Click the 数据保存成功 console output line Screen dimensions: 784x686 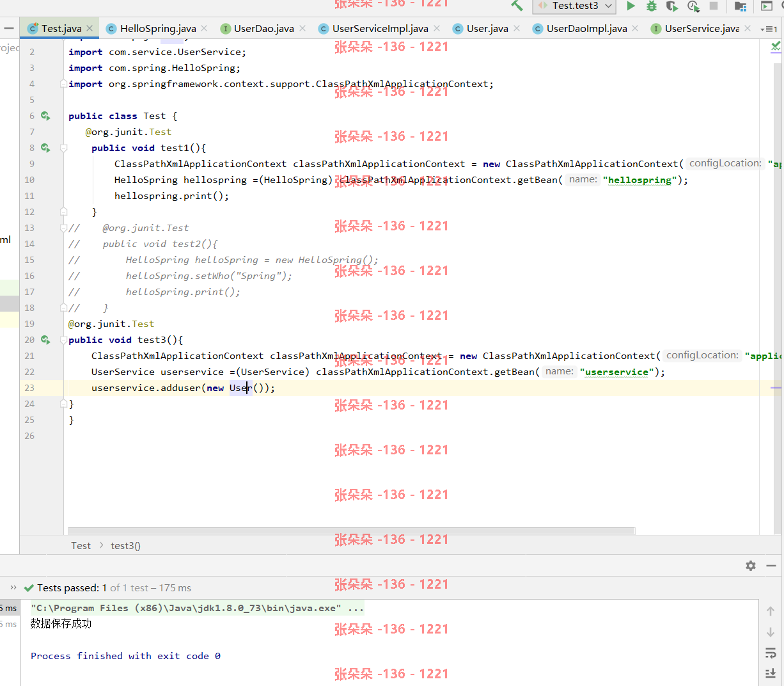(61, 624)
